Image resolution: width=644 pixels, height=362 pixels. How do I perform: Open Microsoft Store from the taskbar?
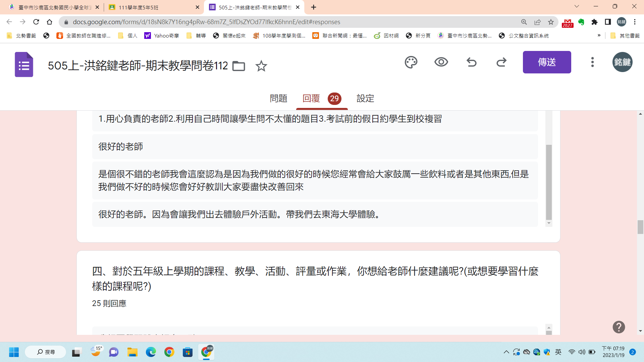pos(187,352)
